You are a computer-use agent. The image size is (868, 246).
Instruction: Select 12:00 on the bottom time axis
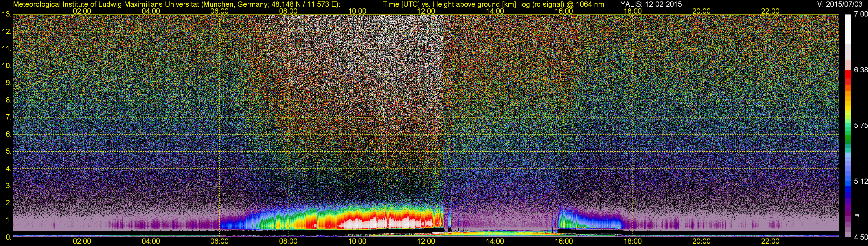(426, 241)
